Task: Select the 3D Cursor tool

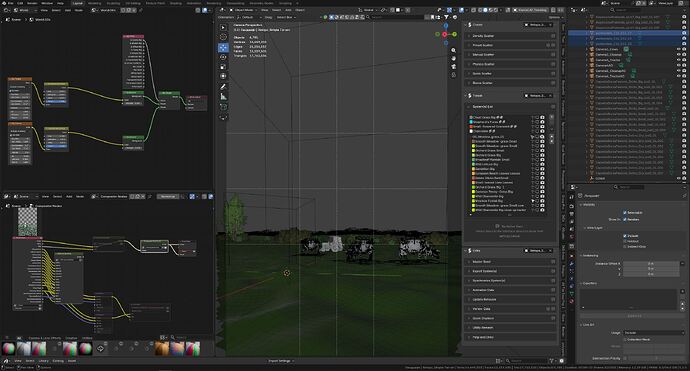Action: [x=223, y=37]
